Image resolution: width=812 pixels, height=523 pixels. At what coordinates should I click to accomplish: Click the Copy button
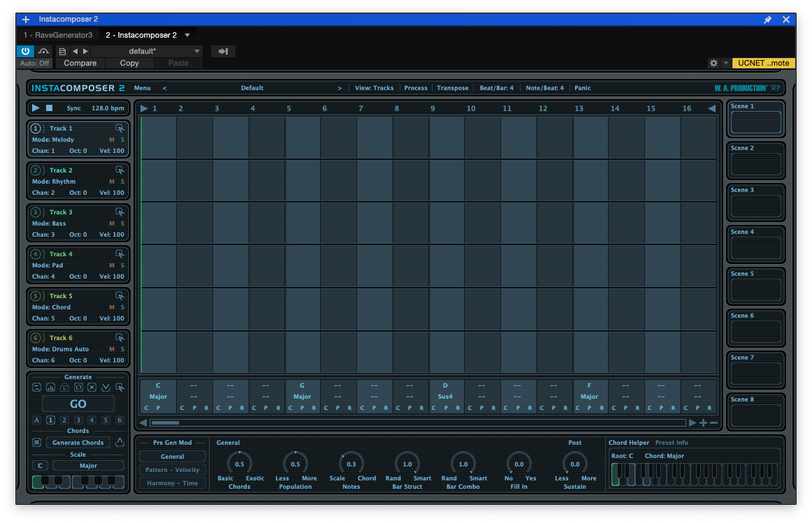[x=129, y=63]
